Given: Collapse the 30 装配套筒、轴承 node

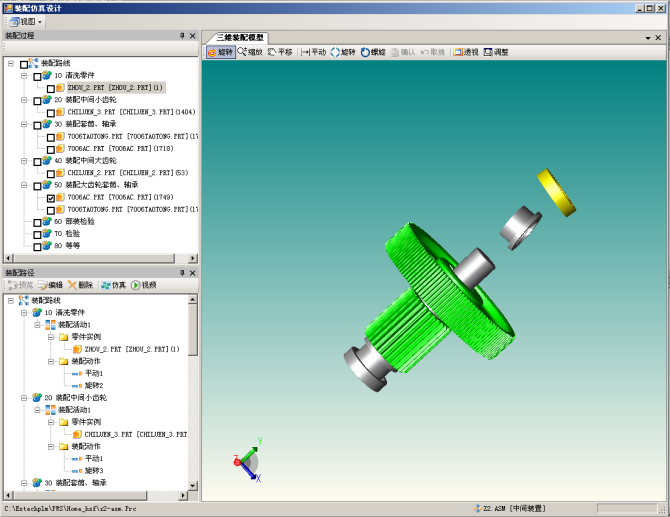Looking at the screenshot, I should pos(24,125).
